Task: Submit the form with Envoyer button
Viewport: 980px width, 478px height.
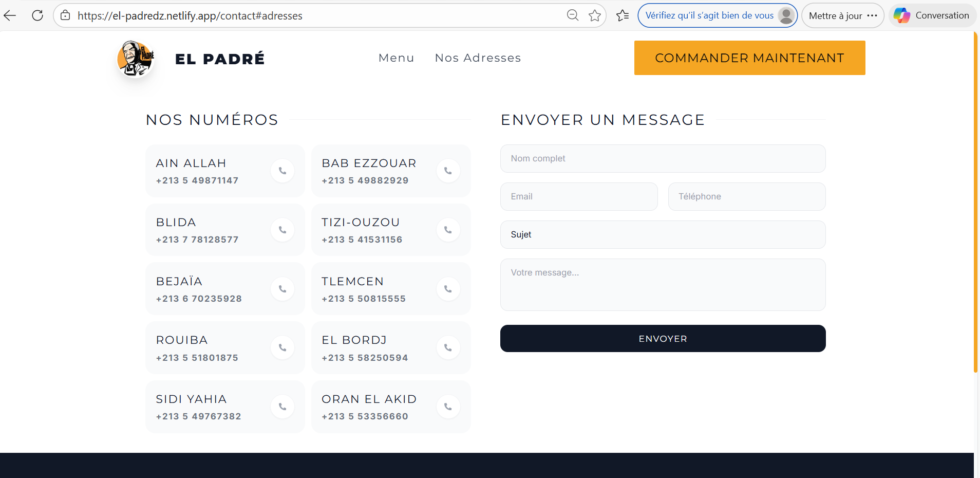Action: [663, 339]
